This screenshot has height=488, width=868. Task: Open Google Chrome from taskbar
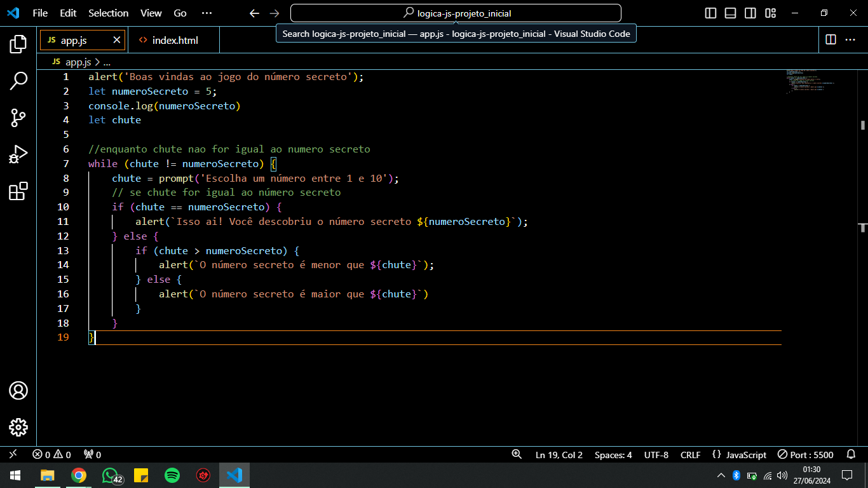(x=79, y=475)
